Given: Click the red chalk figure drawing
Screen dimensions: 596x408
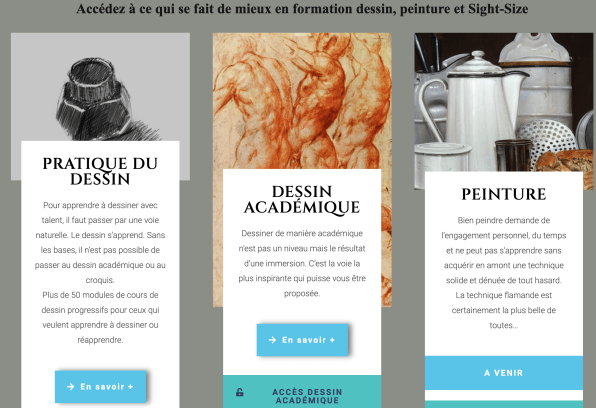Looking at the screenshot, I should click(302, 101).
